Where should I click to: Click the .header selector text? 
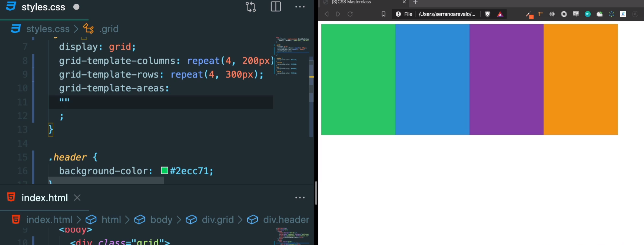pyautogui.click(x=67, y=157)
